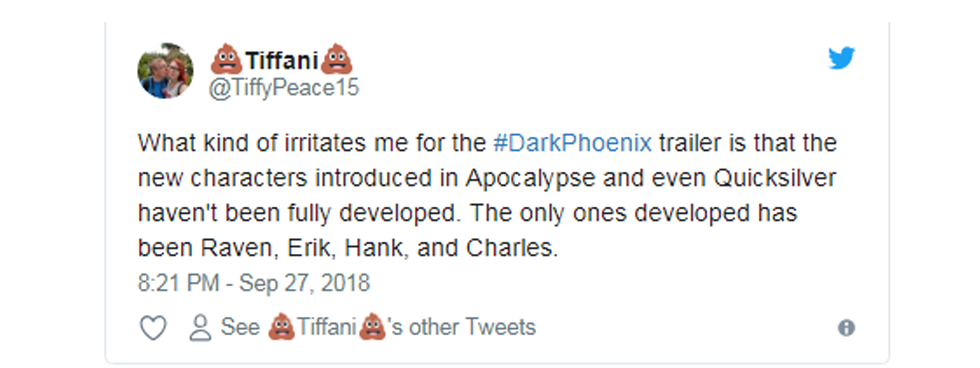Click the poop emoji after the Tiffani display name
Image resolution: width=980 pixels, height=368 pixels.
[336, 59]
